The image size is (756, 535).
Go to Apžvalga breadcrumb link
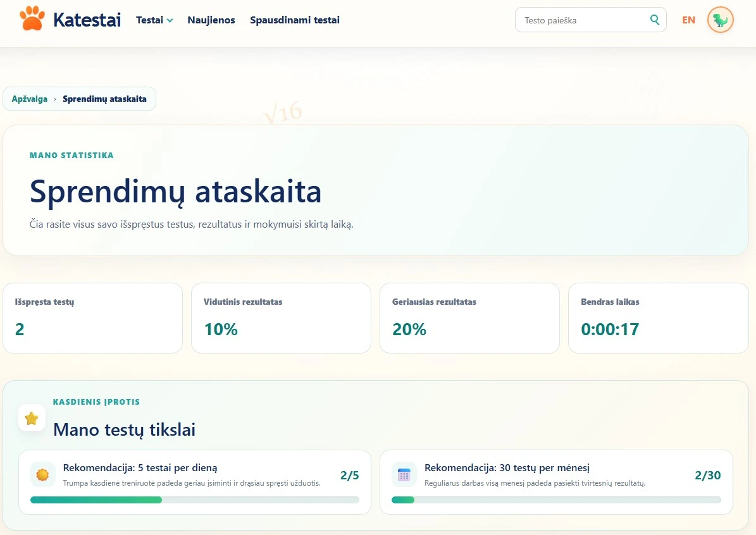coord(29,99)
